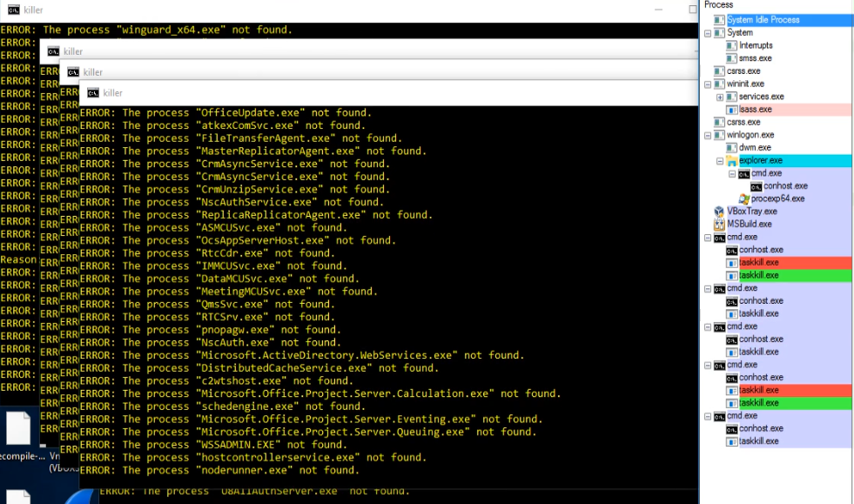854x504 pixels.
Task: Click the Interrupts row icon
Action: point(731,46)
